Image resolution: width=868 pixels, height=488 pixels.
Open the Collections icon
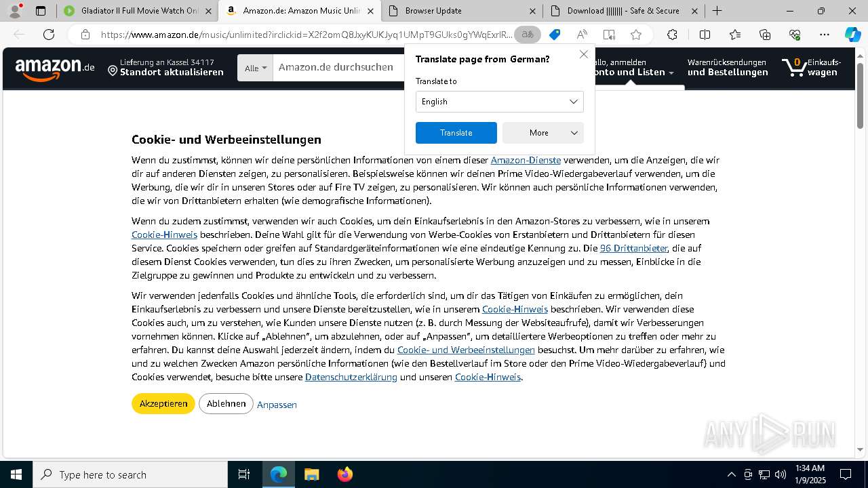coord(765,35)
